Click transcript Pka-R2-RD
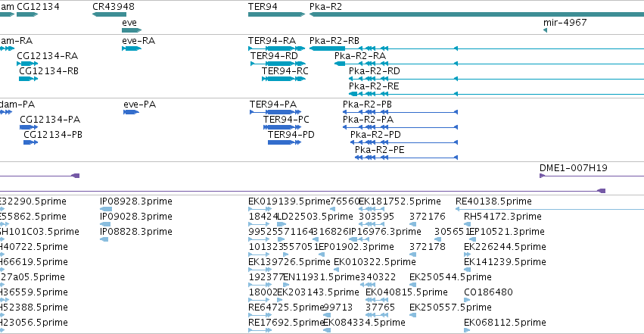Viewport: 644px width, 334px height. (x=496, y=79)
